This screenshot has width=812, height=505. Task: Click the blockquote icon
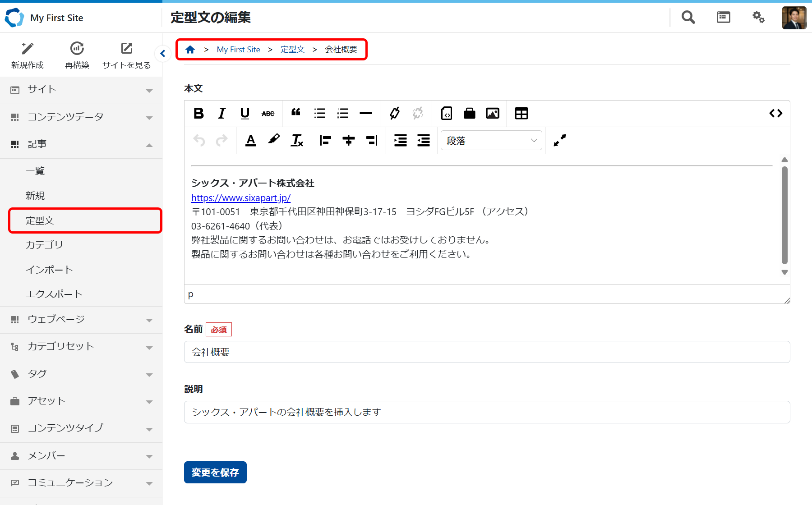click(296, 113)
